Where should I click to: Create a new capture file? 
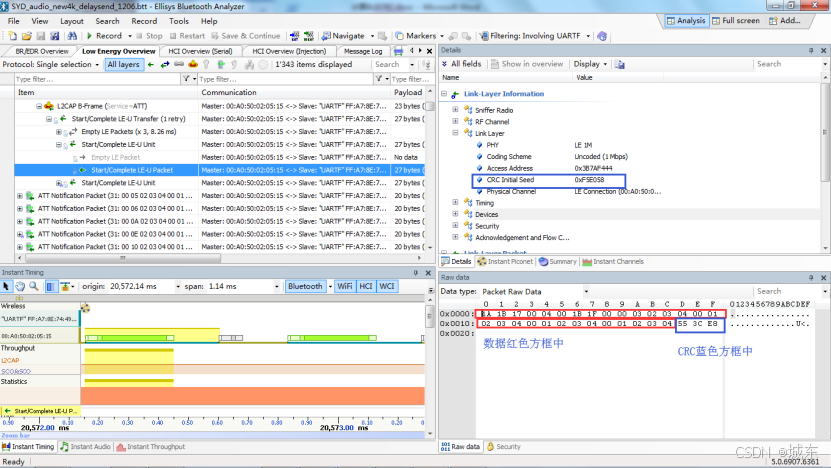(12, 36)
